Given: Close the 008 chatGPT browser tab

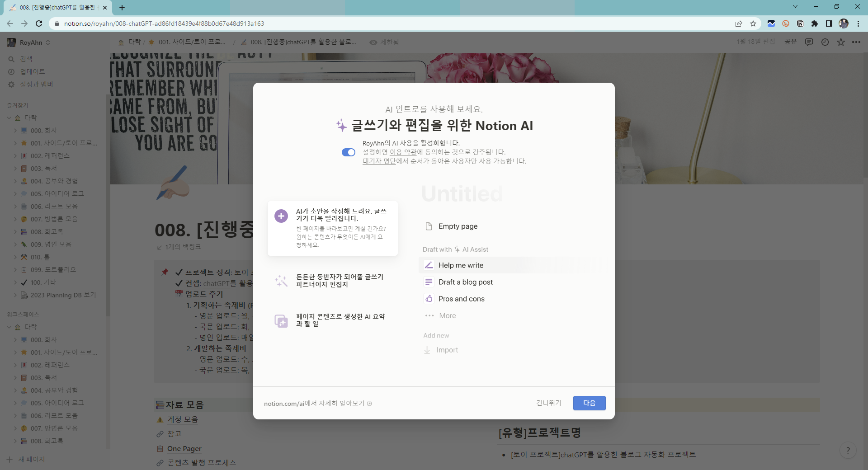Looking at the screenshot, I should [x=105, y=8].
